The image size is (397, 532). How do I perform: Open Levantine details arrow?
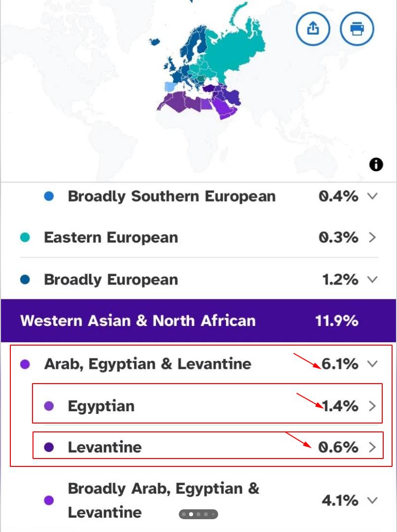pyautogui.click(x=372, y=447)
